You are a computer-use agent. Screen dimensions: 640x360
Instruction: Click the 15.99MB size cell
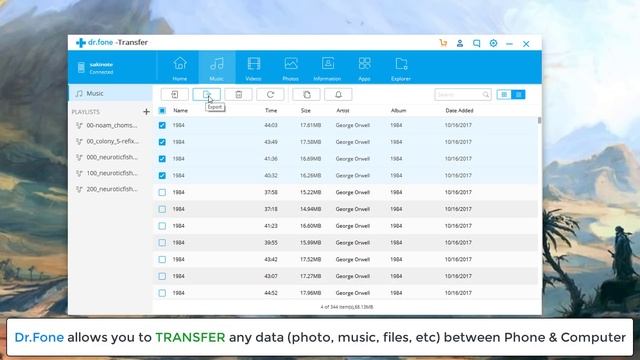(311, 242)
